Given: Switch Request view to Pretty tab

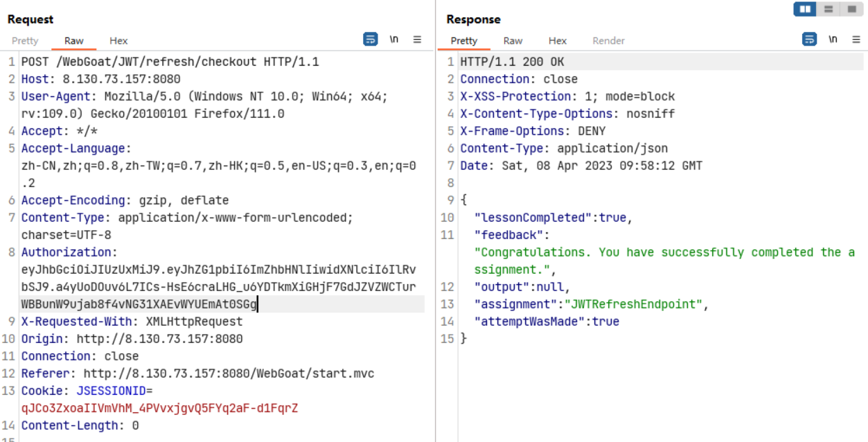Looking at the screenshot, I should 25,41.
